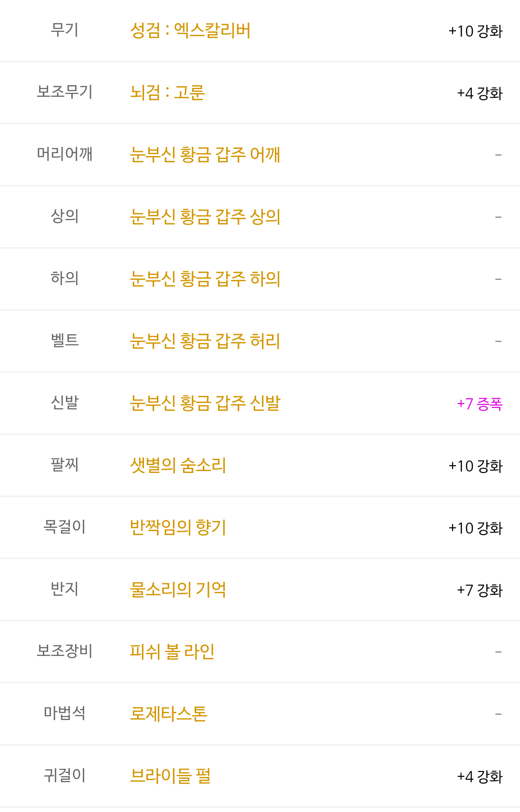This screenshot has width=520, height=812.
Task: Click the 브라이들 펄 earring item
Action: (170, 776)
